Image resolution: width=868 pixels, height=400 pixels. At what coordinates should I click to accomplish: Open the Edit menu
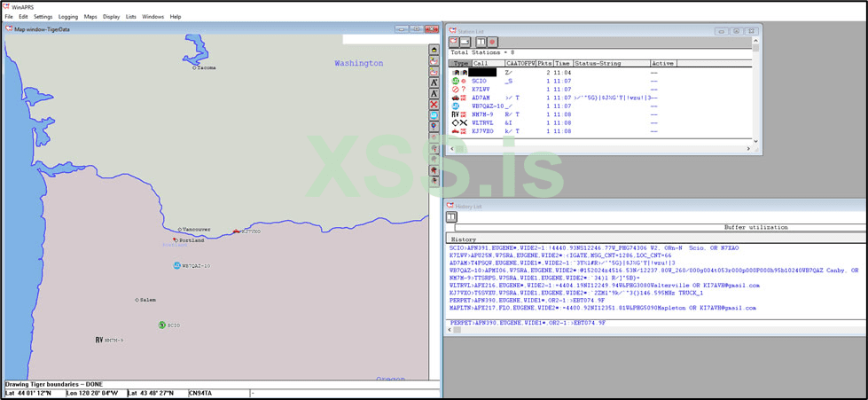coord(23,17)
